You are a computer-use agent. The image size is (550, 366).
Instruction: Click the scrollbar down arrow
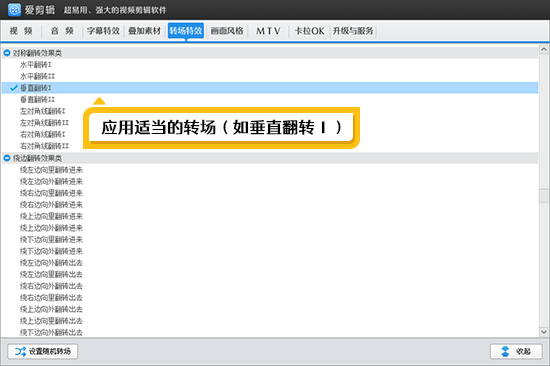pyautogui.click(x=544, y=332)
